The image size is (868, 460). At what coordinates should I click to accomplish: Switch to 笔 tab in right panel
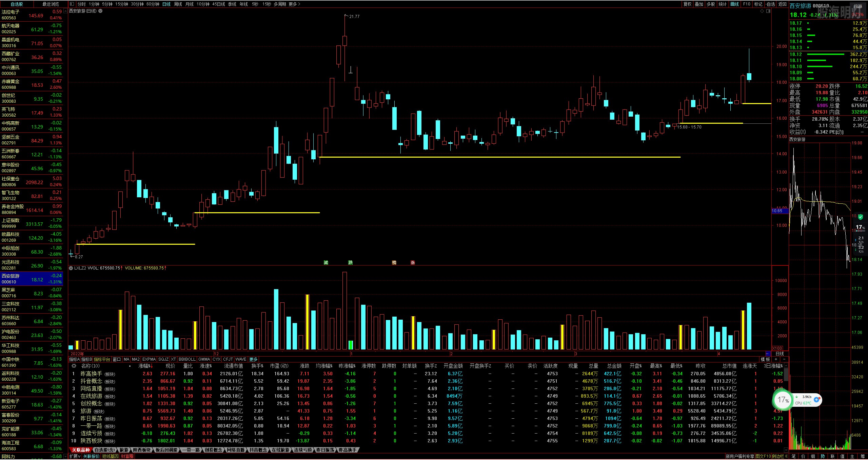793,456
